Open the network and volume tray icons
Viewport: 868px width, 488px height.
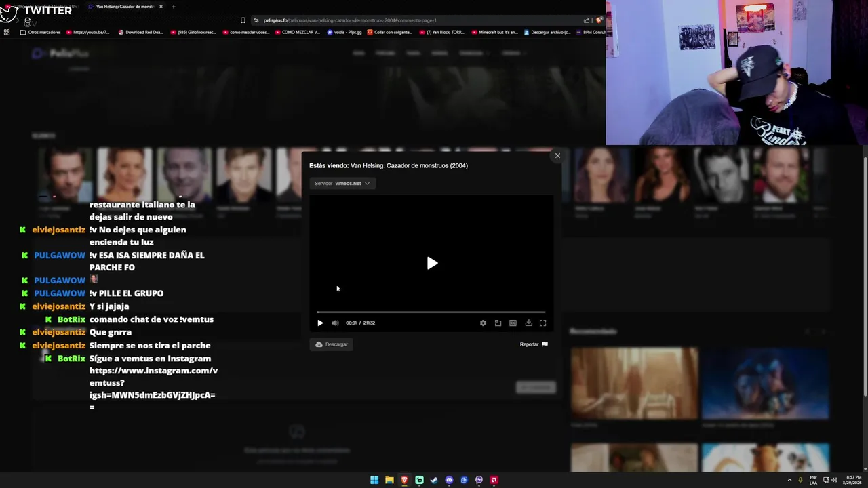pos(830,480)
